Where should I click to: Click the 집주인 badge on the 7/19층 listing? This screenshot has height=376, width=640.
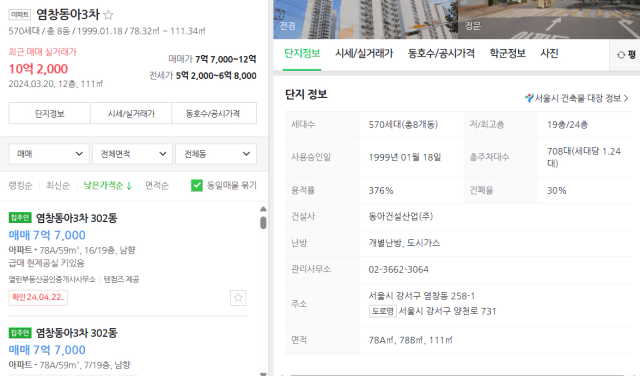click(20, 332)
